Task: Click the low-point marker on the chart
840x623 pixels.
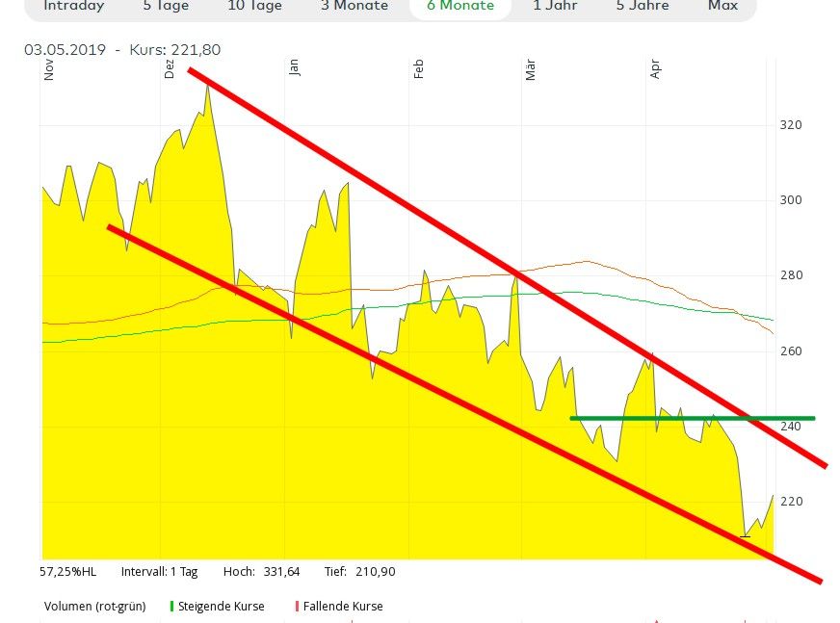Action: tap(745, 535)
